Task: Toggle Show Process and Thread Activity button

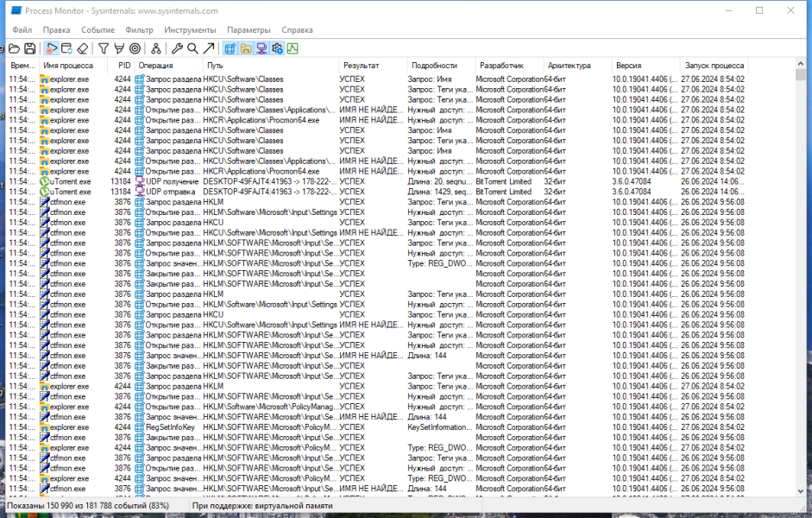Action: (x=277, y=48)
